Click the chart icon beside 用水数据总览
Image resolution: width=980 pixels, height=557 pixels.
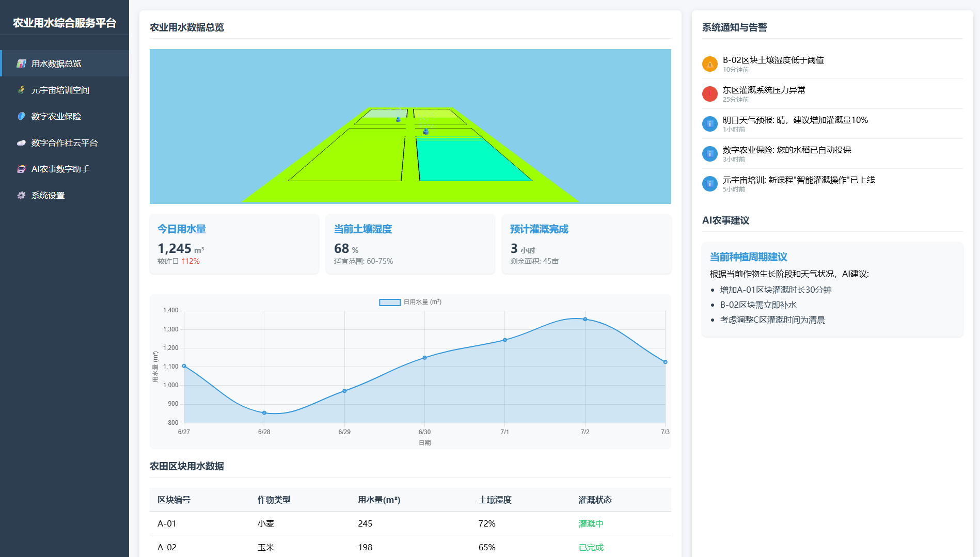tap(21, 63)
